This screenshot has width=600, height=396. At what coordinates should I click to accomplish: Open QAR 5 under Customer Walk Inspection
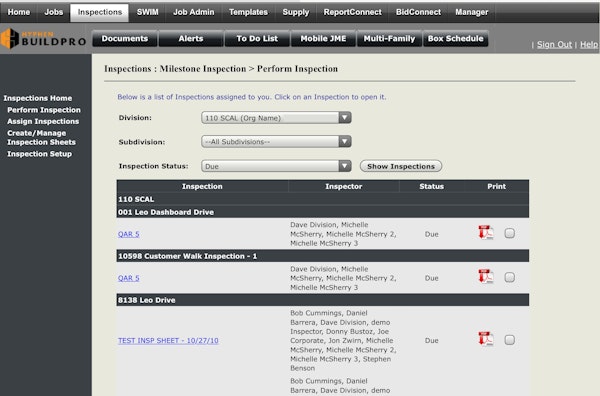click(x=129, y=278)
